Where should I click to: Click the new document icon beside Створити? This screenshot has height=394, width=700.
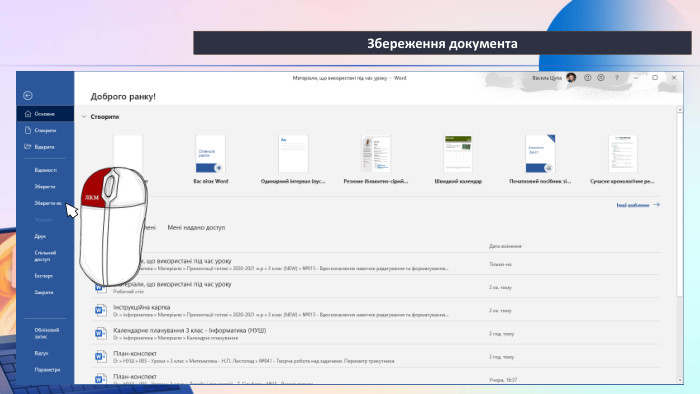point(28,130)
